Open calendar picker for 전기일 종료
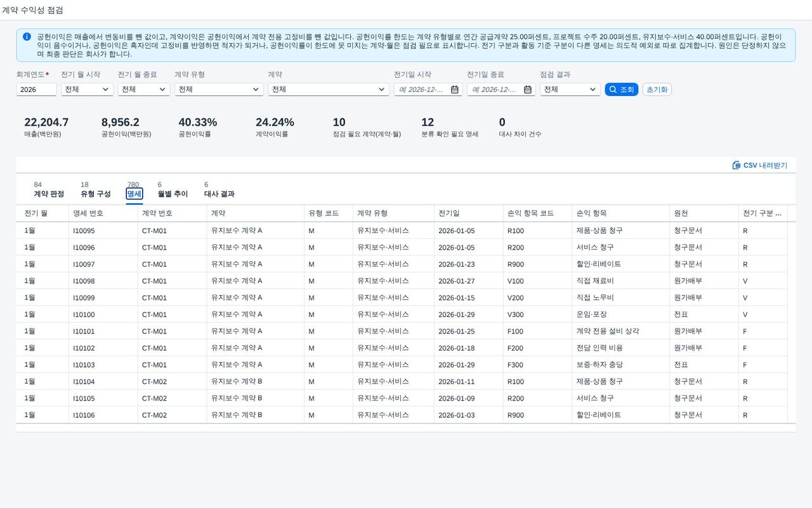This screenshot has height=508, width=812. click(x=528, y=90)
